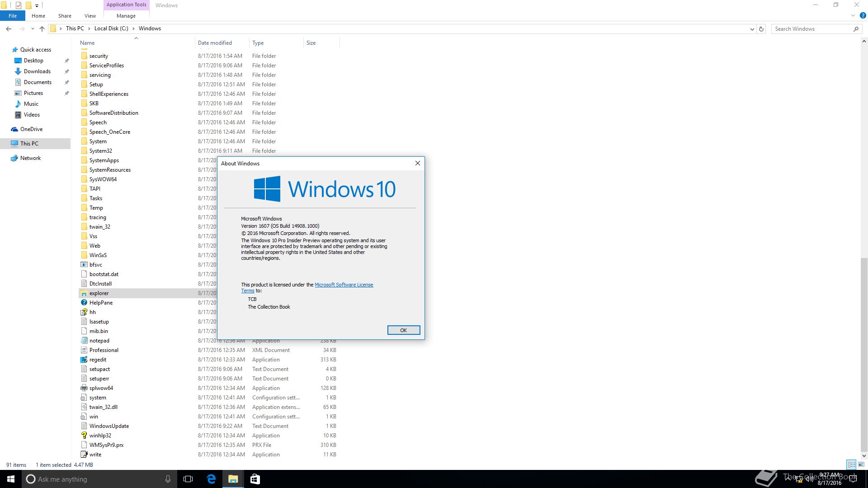Select the WMSysPr9.prx file
The width and height of the screenshot is (868, 488).
(106, 445)
